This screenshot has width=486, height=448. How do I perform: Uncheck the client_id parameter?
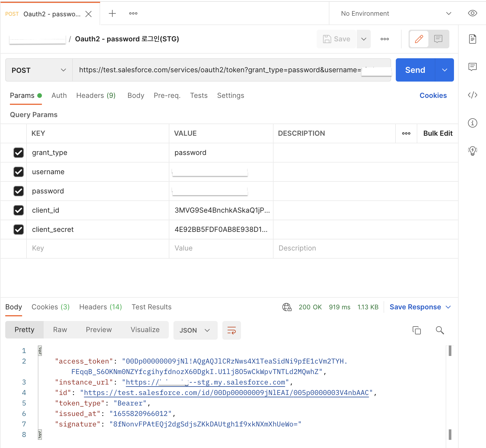click(x=19, y=210)
